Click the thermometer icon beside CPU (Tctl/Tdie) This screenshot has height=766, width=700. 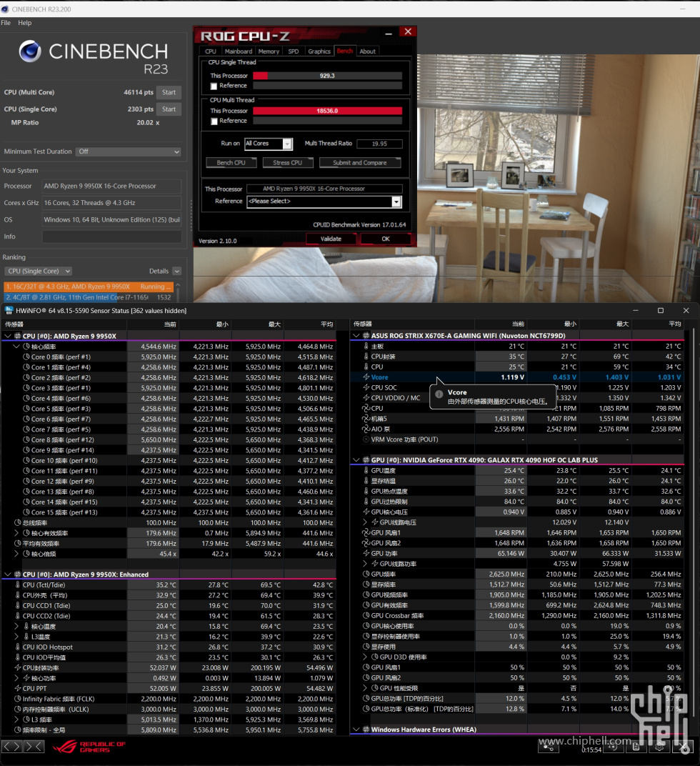[18, 585]
